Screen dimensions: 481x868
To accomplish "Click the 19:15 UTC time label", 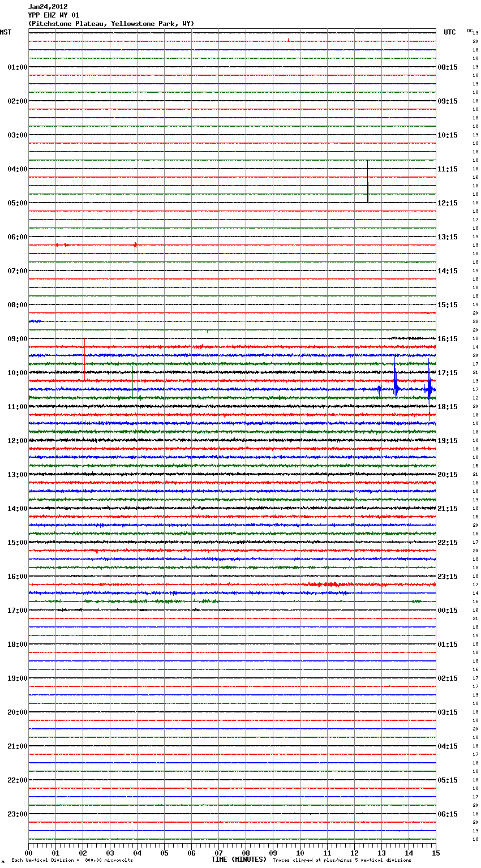I will pos(448,441).
